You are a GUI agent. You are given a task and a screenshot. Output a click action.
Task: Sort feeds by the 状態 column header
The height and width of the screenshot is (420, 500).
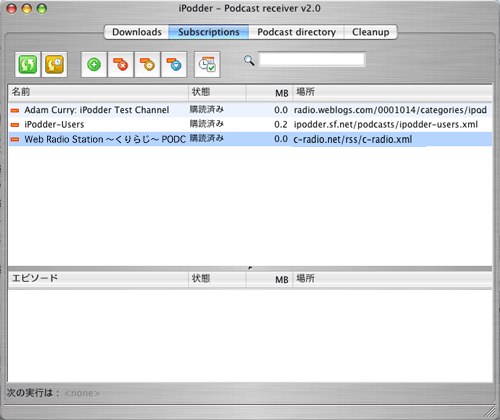tap(217, 92)
